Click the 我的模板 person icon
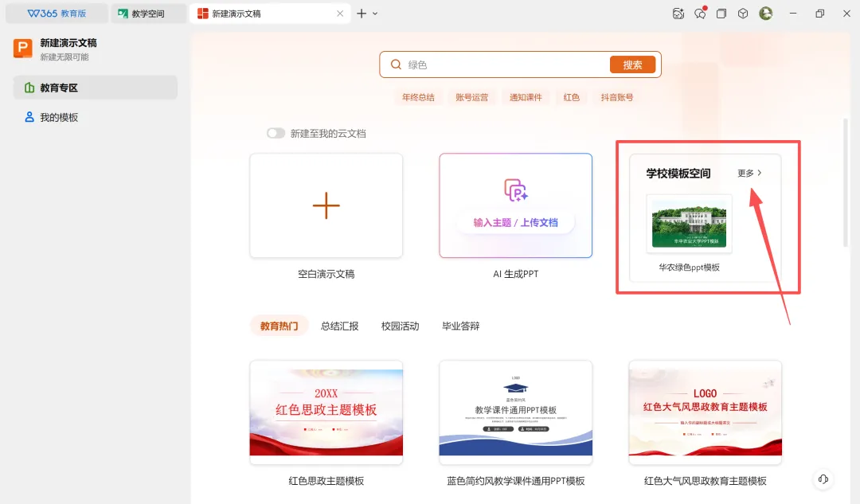Viewport: 860px width, 504px height. click(x=29, y=117)
